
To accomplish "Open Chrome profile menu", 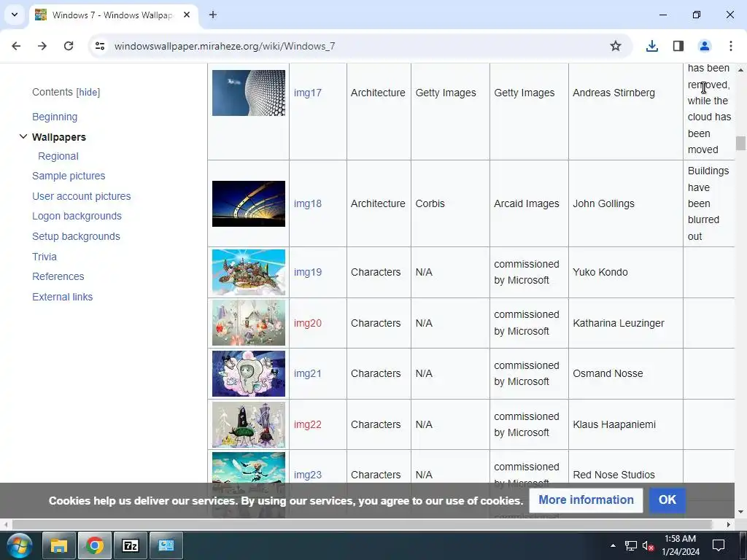I will tap(704, 46).
